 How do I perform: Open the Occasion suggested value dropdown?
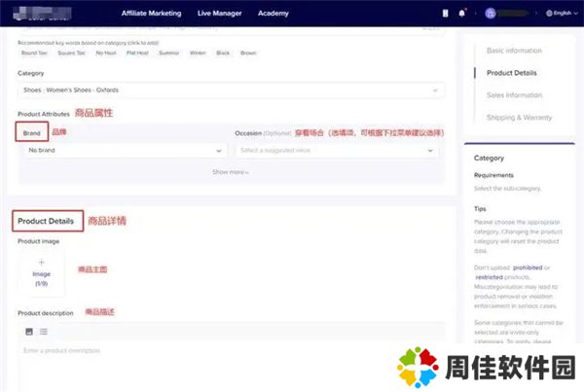pyautogui.click(x=338, y=151)
